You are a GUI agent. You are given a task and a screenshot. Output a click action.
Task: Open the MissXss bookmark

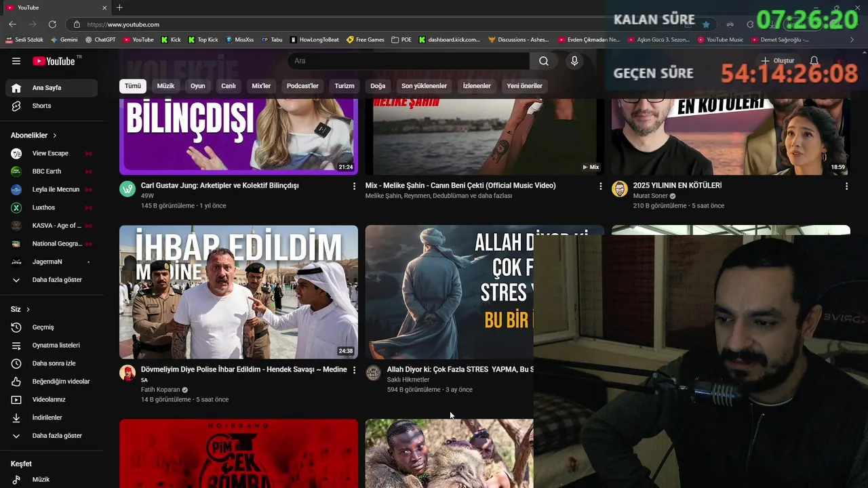(240, 40)
